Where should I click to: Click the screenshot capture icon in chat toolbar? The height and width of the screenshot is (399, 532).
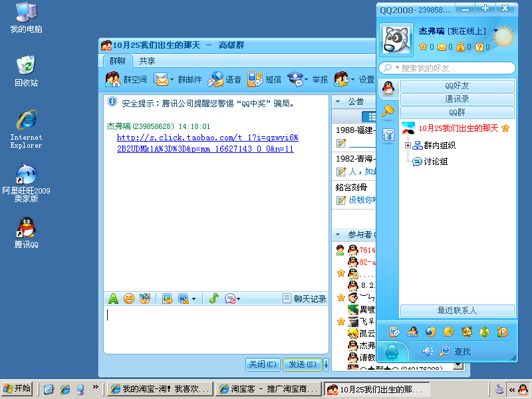click(x=184, y=299)
